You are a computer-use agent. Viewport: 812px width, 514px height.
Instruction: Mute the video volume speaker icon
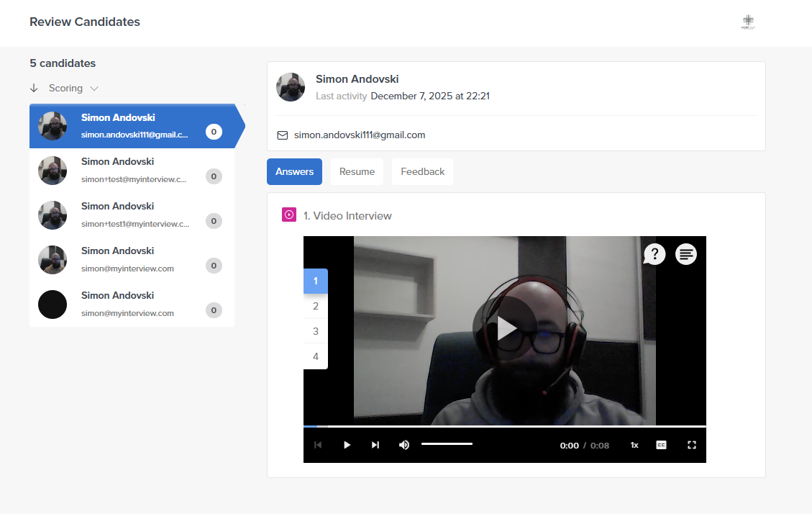click(404, 445)
